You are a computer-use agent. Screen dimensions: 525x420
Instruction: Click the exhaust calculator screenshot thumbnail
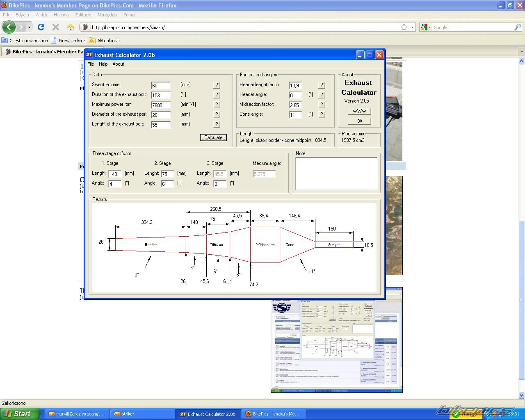[x=336, y=345]
